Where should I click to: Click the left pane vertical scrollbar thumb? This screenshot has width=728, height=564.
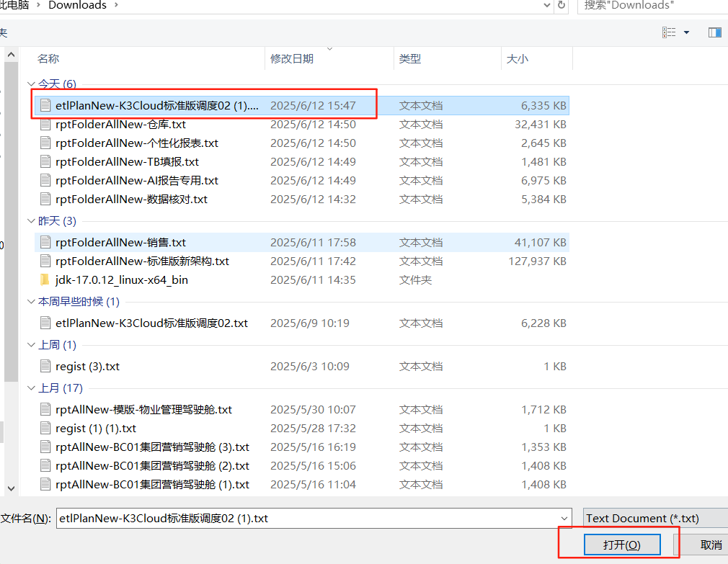tap(11, 222)
